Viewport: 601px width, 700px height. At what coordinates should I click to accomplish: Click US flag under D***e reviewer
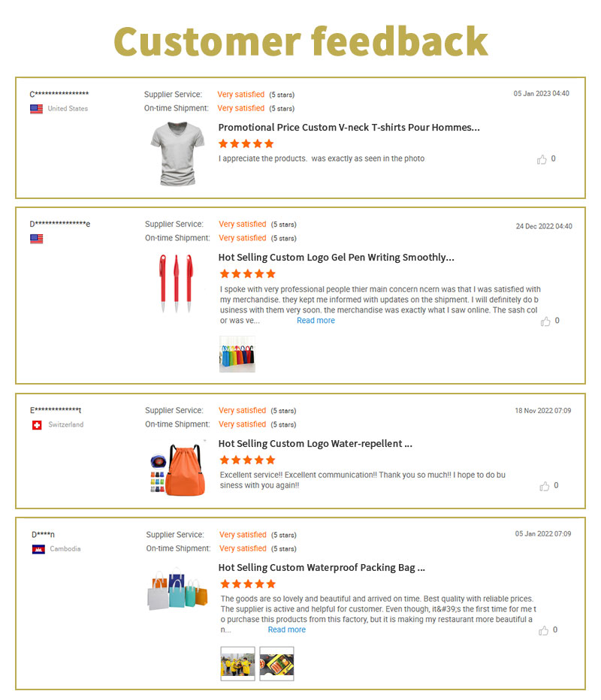[x=36, y=239]
